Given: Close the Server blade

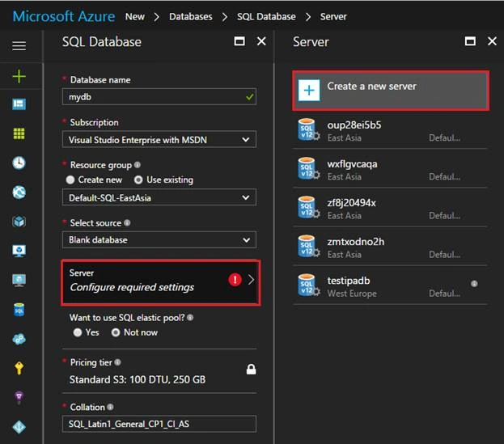Looking at the screenshot, I should click(492, 41).
